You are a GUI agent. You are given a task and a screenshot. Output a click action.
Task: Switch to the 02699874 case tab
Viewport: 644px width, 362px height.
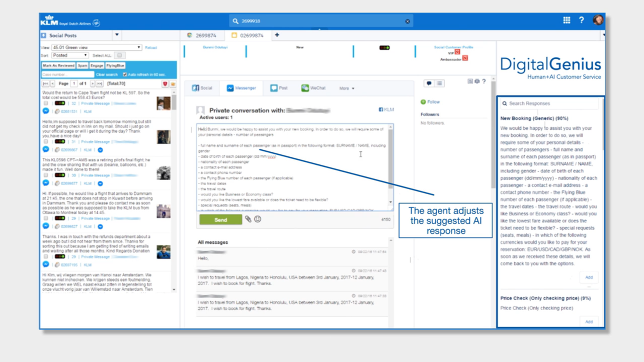247,35
